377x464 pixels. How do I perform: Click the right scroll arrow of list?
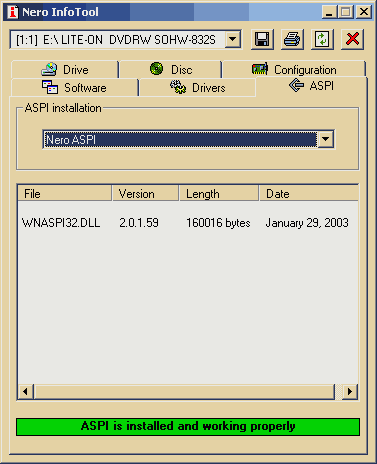[x=350, y=391]
